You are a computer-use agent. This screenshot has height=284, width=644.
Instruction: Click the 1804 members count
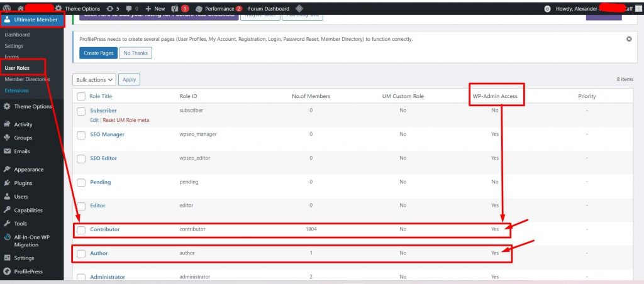coord(311,229)
